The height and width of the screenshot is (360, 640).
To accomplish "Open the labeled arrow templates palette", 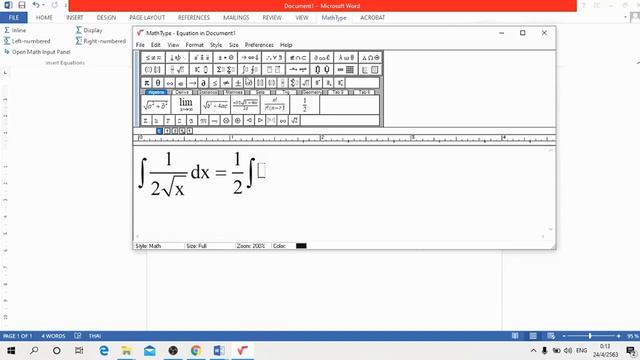I will (298, 70).
